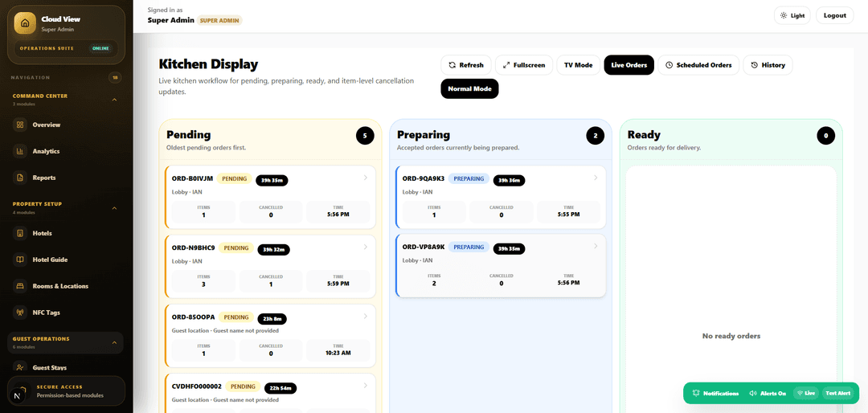Click the Cloud View home logo icon
Image resolution: width=868 pixels, height=413 pixels.
(25, 23)
